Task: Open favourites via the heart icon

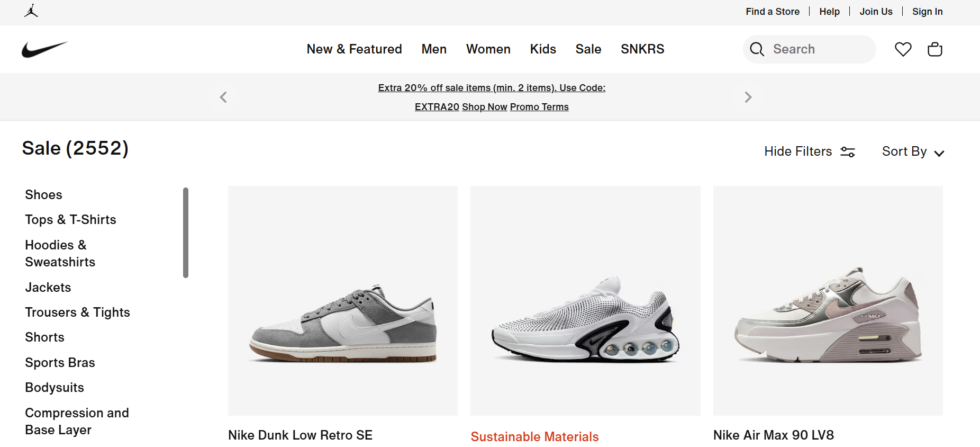Action: pyautogui.click(x=903, y=49)
